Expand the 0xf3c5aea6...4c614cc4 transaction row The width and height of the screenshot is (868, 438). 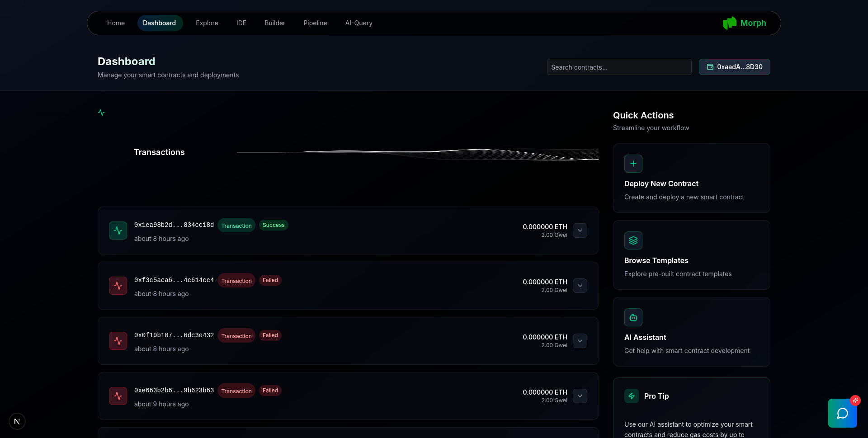580,286
